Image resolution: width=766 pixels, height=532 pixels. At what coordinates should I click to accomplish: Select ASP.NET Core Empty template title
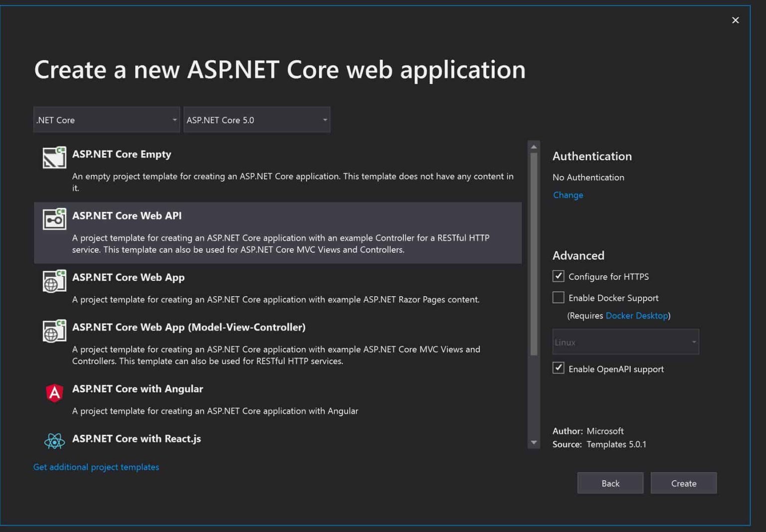[x=122, y=154]
